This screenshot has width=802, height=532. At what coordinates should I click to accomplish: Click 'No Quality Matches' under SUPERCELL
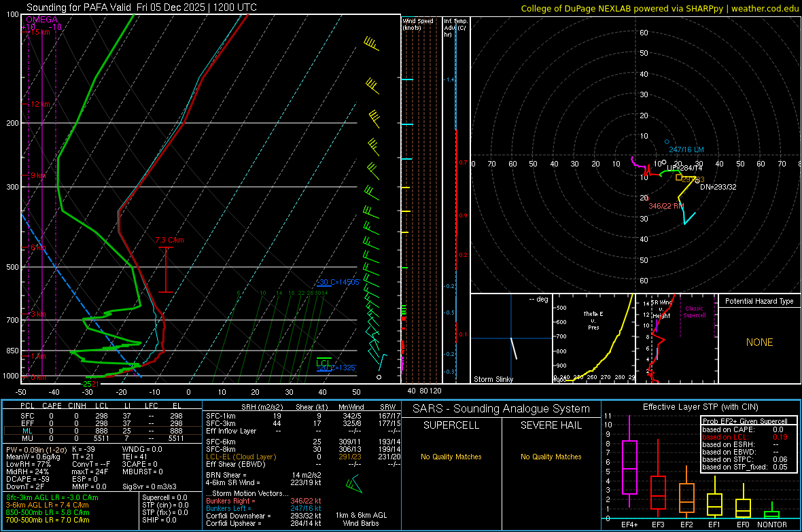click(x=451, y=457)
